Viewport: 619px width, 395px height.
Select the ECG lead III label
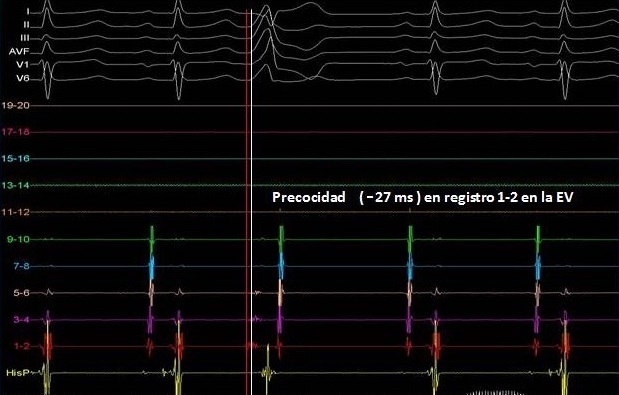click(24, 38)
